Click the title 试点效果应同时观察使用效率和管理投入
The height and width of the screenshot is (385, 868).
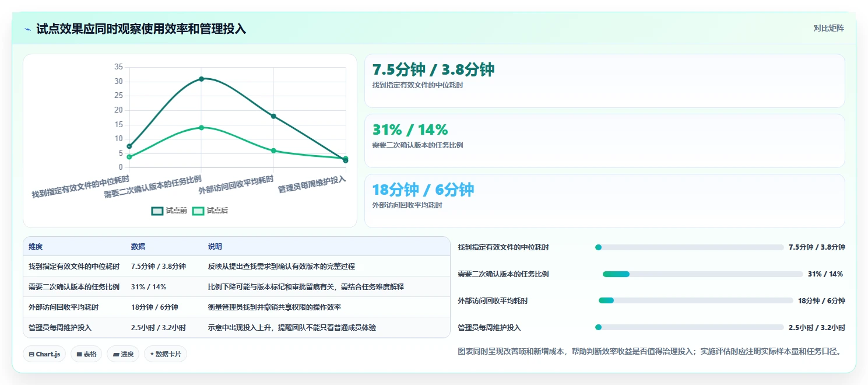click(x=141, y=29)
